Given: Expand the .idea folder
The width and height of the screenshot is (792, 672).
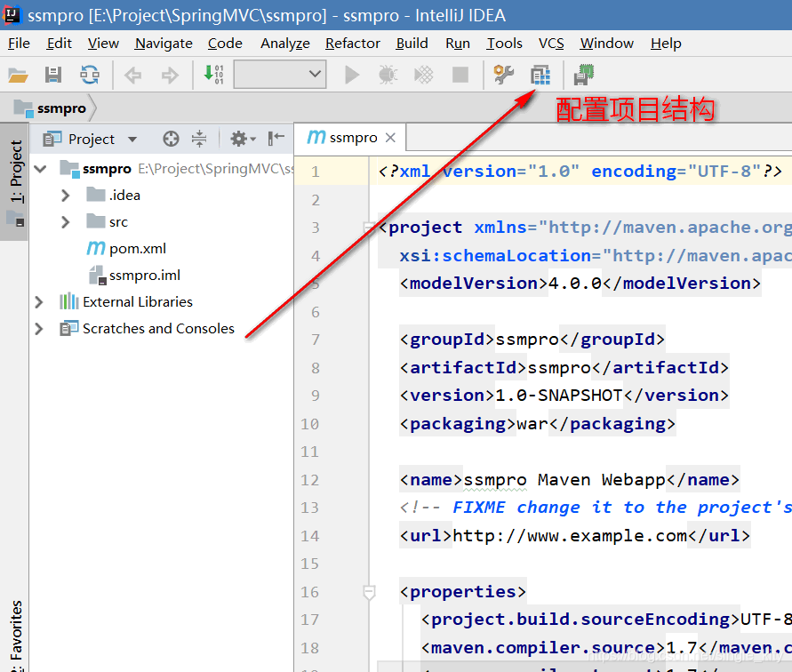Looking at the screenshot, I should coord(65,196).
